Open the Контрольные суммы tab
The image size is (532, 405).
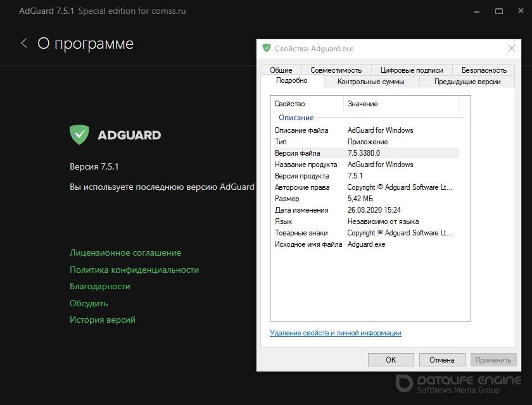(370, 82)
